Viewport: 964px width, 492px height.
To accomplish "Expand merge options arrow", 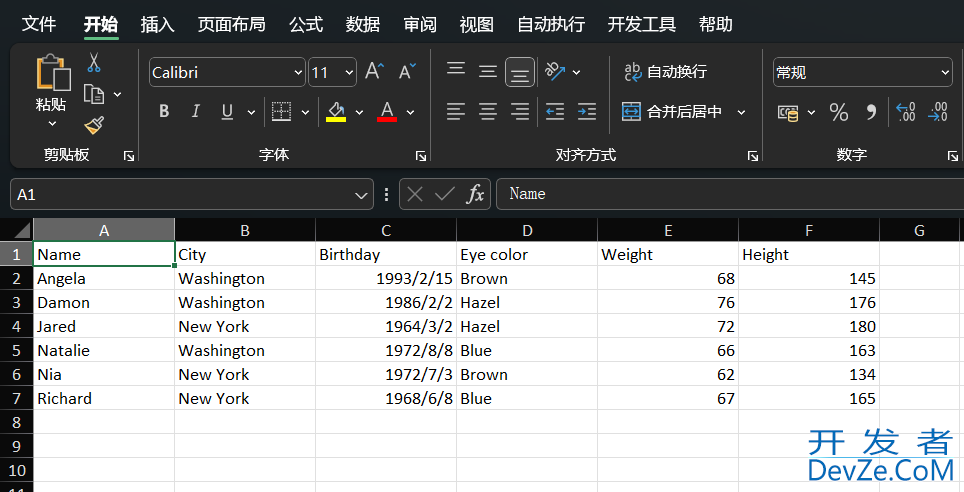I will (741, 112).
